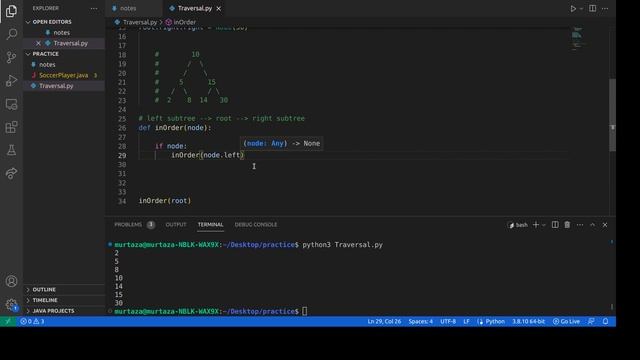Select Traversal.py in Practice folder
Image resolution: width=640 pixels, height=360 pixels.
click(x=56, y=86)
